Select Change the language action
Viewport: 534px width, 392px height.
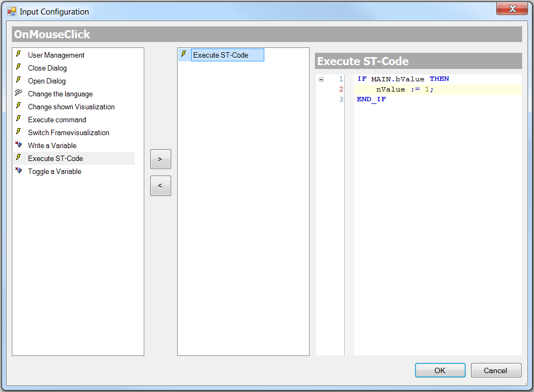(60, 94)
